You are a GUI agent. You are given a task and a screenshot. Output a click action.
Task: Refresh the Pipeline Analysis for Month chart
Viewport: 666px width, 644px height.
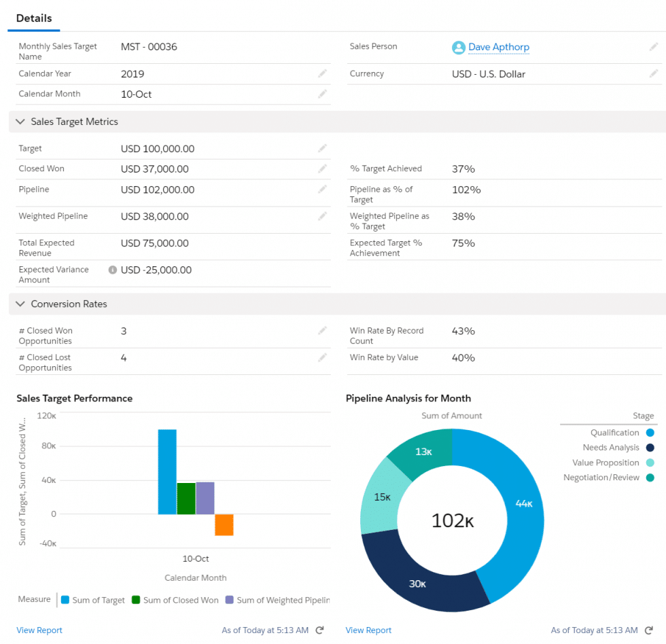point(648,630)
